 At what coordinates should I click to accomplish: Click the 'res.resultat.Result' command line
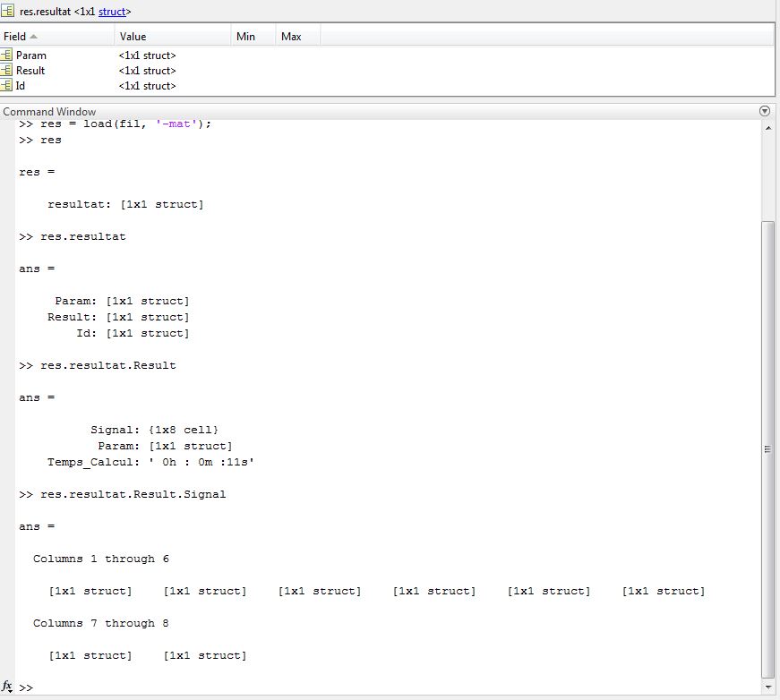(x=98, y=365)
